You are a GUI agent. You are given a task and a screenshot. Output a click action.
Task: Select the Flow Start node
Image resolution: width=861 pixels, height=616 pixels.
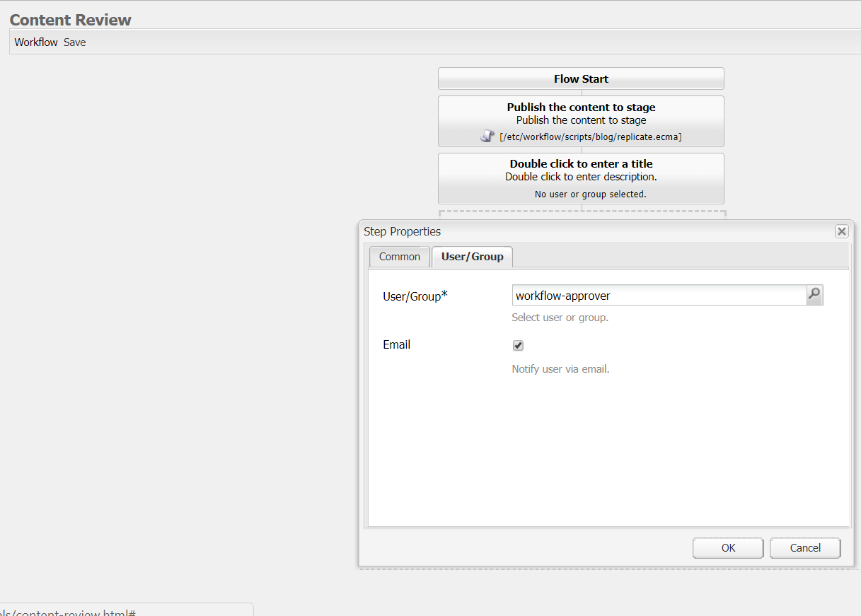581,79
